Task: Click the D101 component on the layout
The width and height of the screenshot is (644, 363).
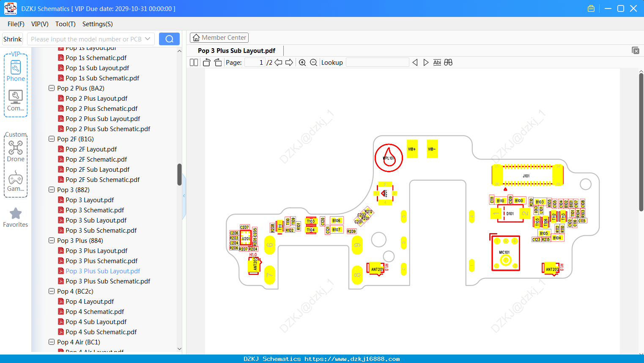Action: point(510,213)
